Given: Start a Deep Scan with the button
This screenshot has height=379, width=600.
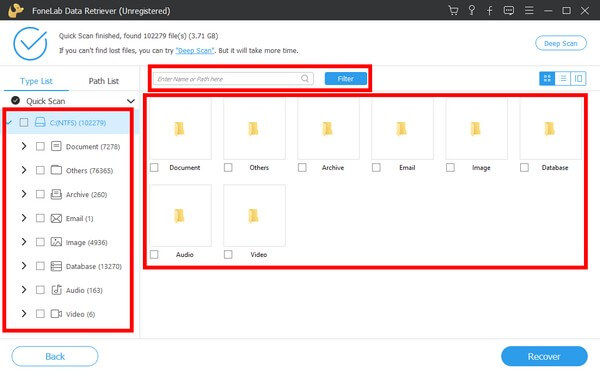Looking at the screenshot, I should coord(561,43).
